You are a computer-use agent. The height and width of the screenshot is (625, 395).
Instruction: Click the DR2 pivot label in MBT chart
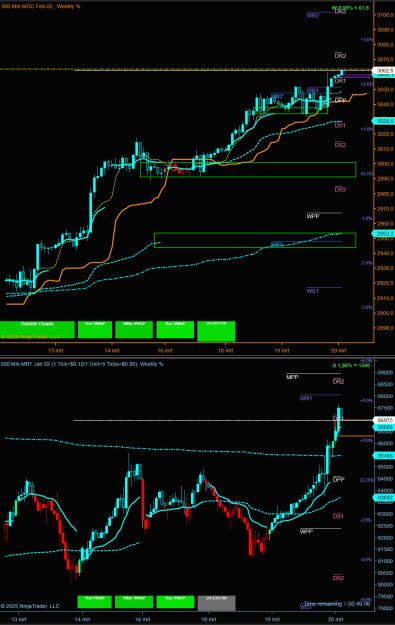[x=338, y=382]
